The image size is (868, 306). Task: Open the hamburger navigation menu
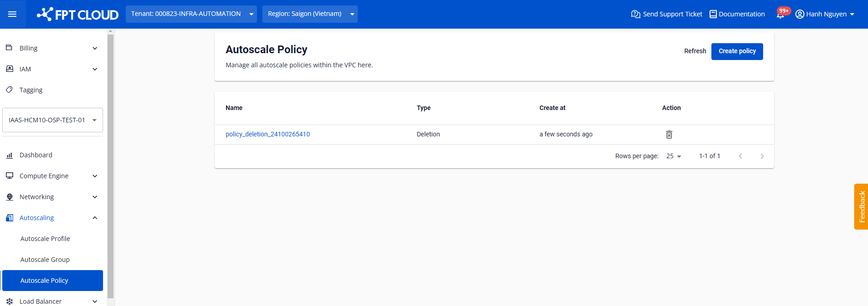(12, 14)
